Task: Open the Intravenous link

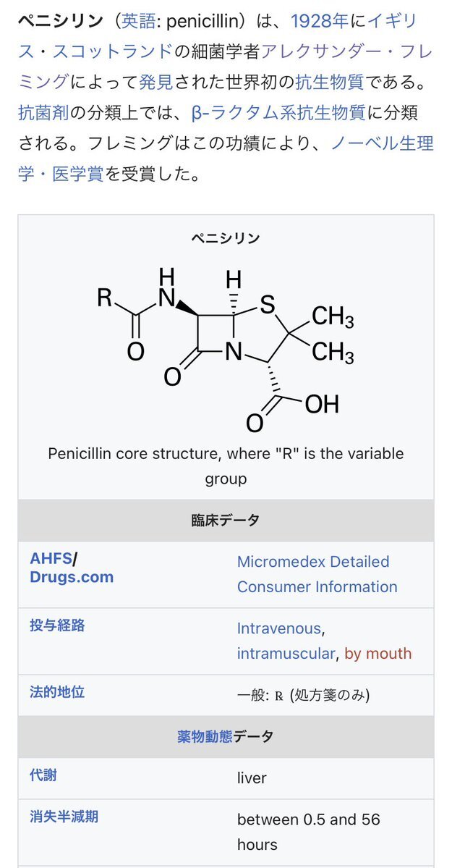Action: [x=278, y=628]
